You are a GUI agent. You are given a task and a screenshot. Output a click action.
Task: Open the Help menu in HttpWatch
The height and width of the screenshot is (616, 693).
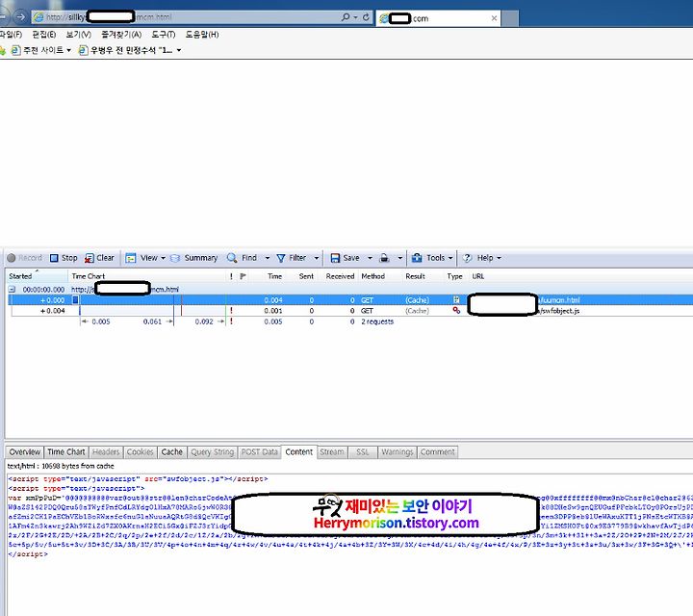pyautogui.click(x=482, y=258)
